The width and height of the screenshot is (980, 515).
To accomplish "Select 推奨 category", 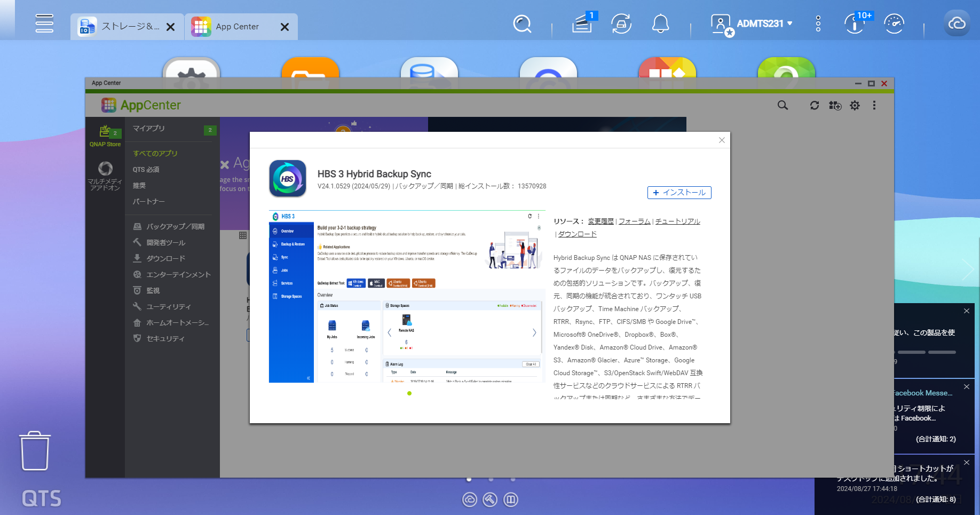I will pyautogui.click(x=139, y=185).
